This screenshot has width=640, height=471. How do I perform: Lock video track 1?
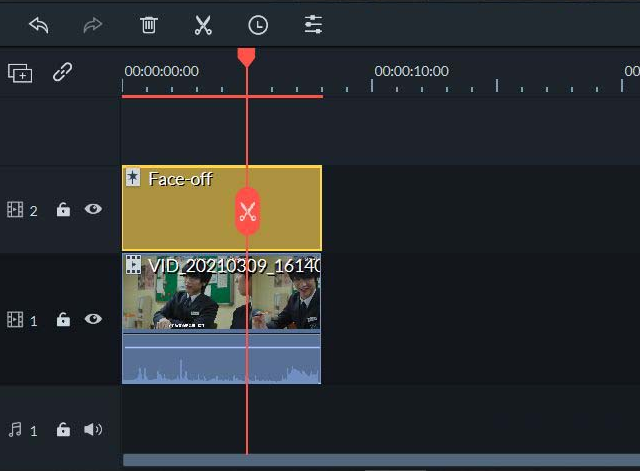tap(63, 319)
